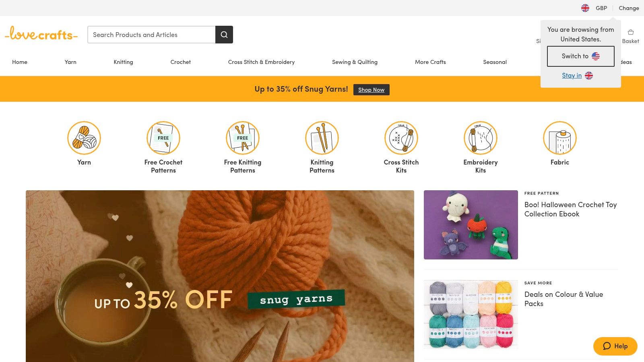Viewport: 644px width, 362px height.
Task: Open the shopping Basket
Action: [630, 35]
